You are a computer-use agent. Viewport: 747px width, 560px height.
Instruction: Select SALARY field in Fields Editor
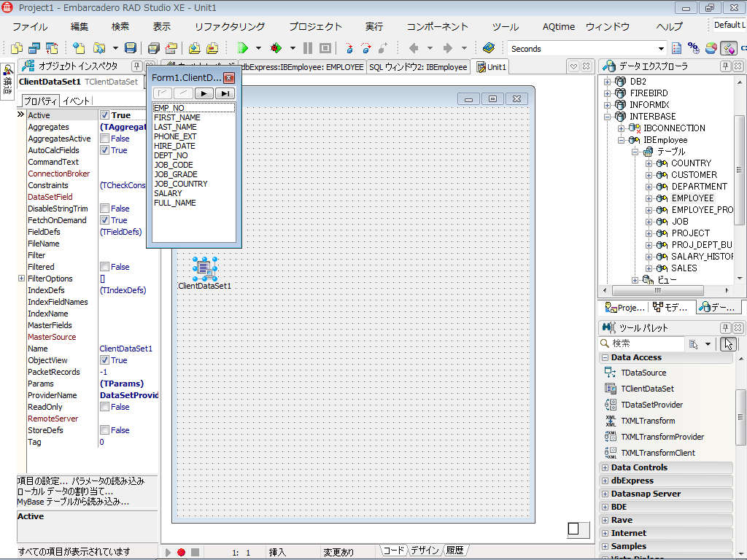(x=168, y=193)
